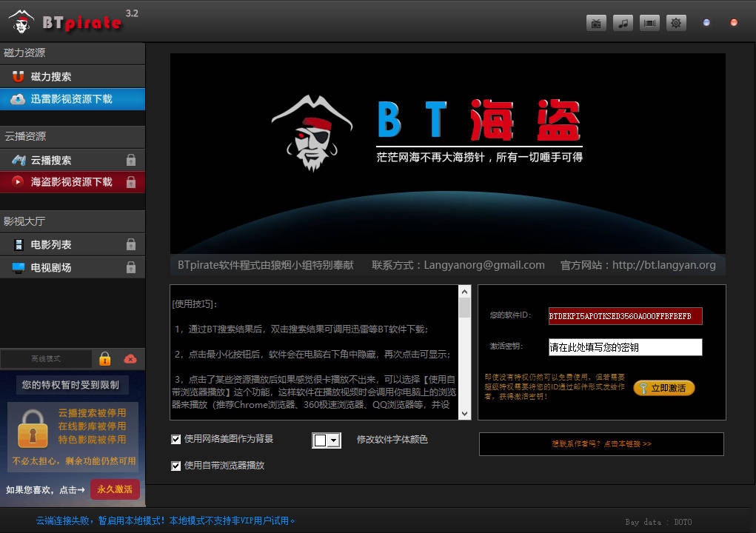The width and height of the screenshot is (756, 533).
Task: Click the TV icon in top toolbar
Action: [596, 23]
